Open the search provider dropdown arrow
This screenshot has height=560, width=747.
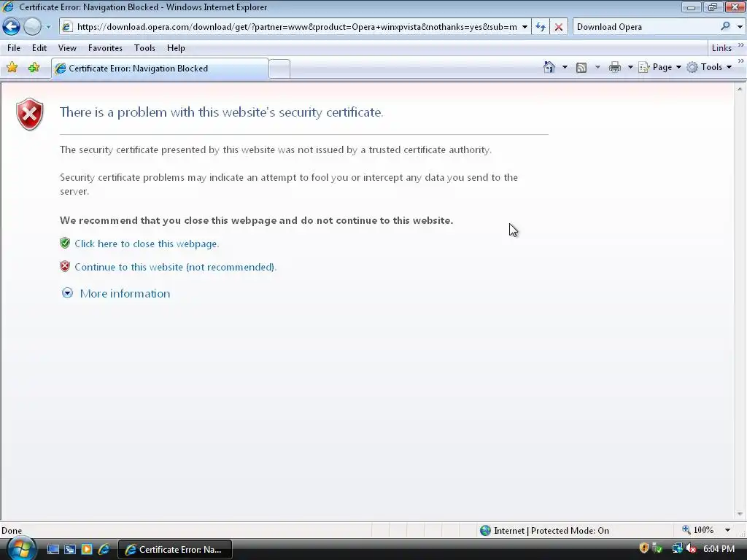click(x=740, y=27)
